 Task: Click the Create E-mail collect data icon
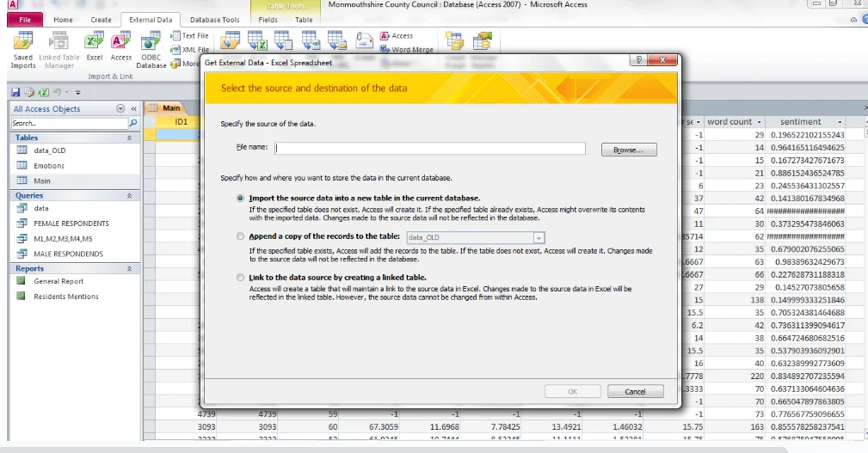[454, 41]
